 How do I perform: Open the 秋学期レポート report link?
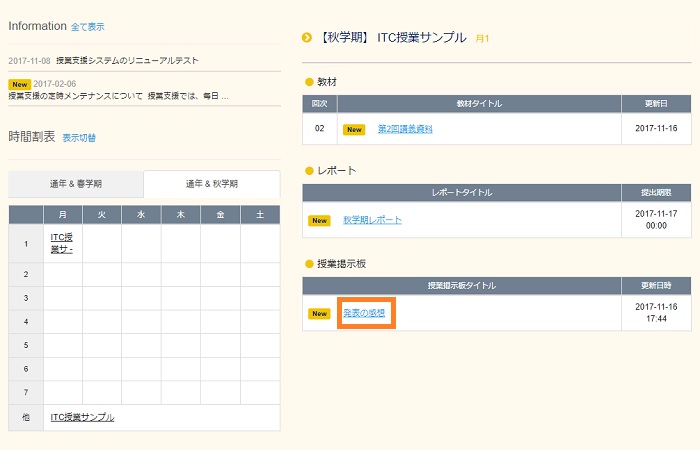pyautogui.click(x=372, y=220)
